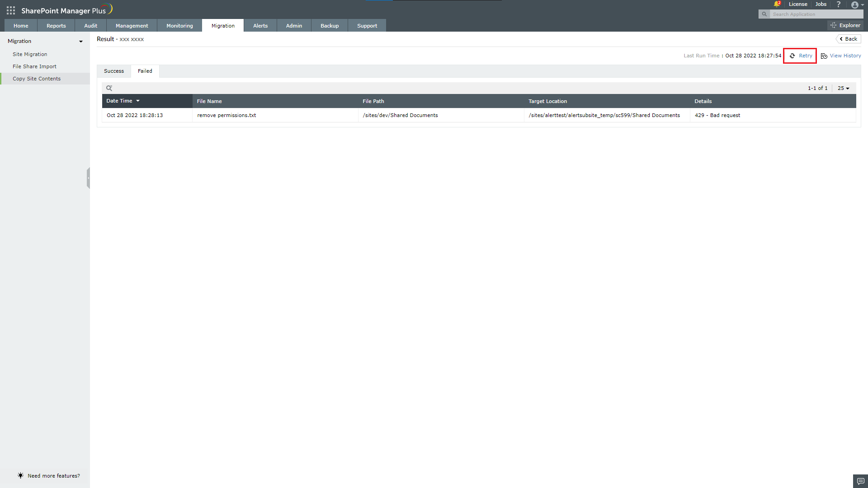Click the Retry refresh icon
The height and width of the screenshot is (488, 868).
pyautogui.click(x=793, y=56)
